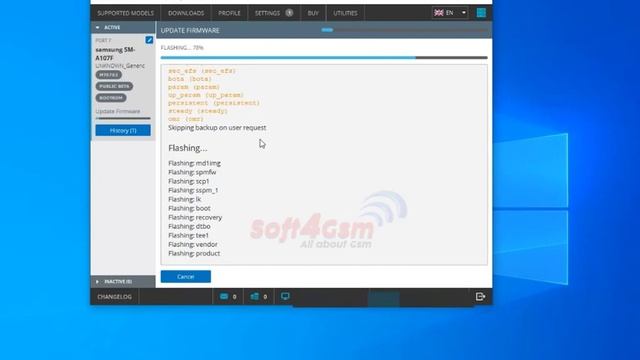The height and width of the screenshot is (360, 640).
Task: Click the 'UPDATE FIRMWARE' panel header
Action: 190,31
